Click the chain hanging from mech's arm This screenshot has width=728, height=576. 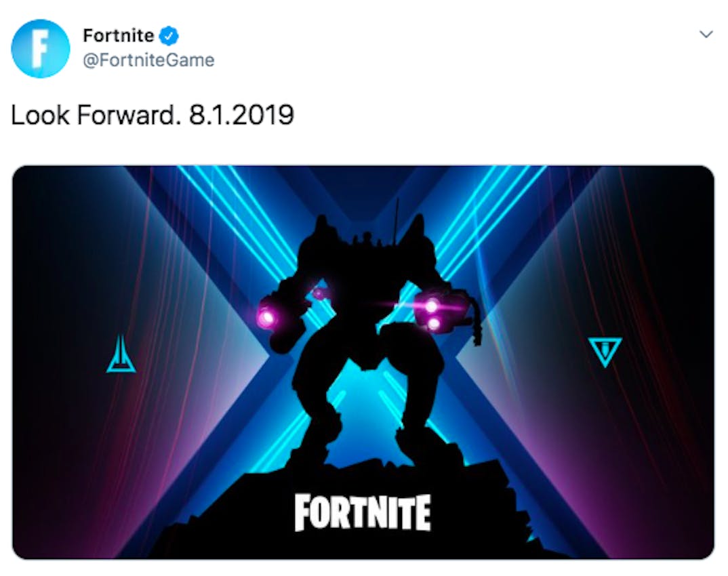click(x=476, y=325)
